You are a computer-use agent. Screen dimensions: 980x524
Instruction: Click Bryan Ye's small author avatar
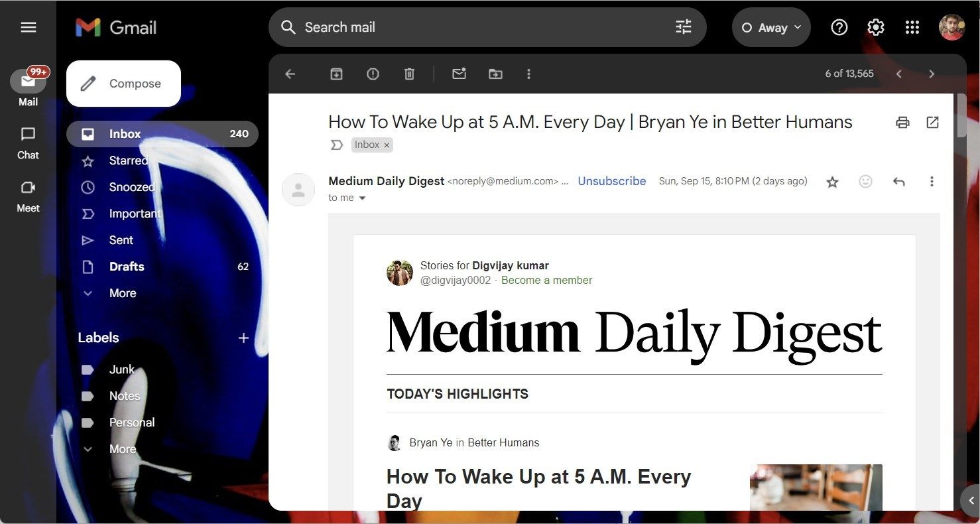point(395,442)
